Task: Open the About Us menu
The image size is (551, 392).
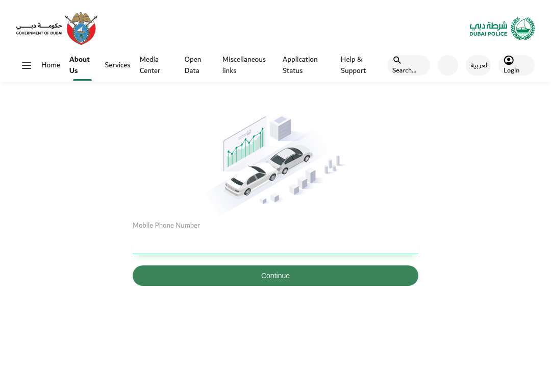Action: (x=80, y=65)
